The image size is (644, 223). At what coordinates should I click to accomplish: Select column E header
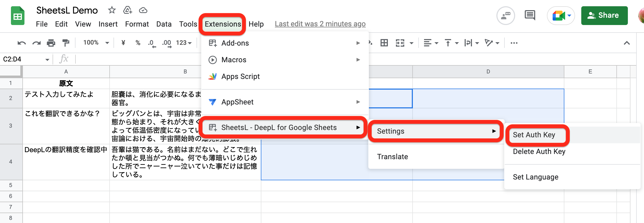[590, 72]
